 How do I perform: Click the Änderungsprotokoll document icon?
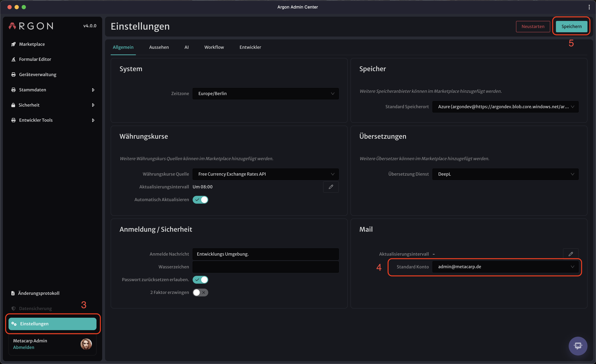click(x=13, y=293)
